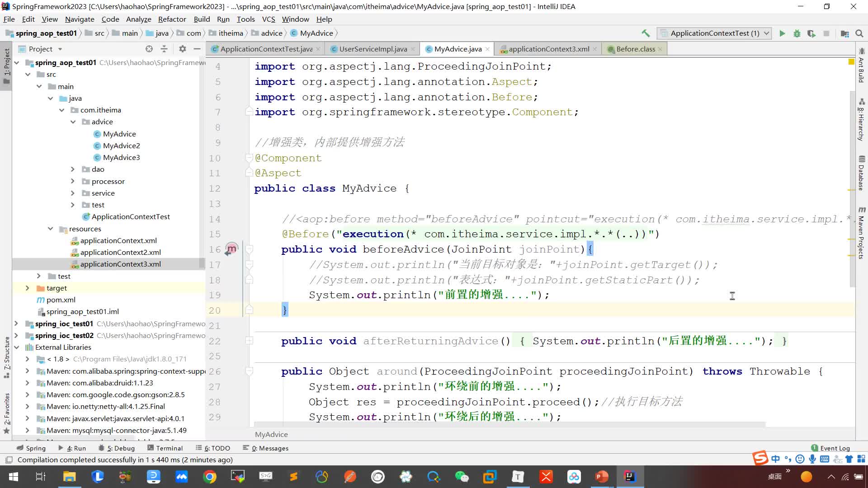The width and height of the screenshot is (868, 488).
Task: Open the ApplicationContextTest run configuration dropdown
Action: (x=714, y=33)
